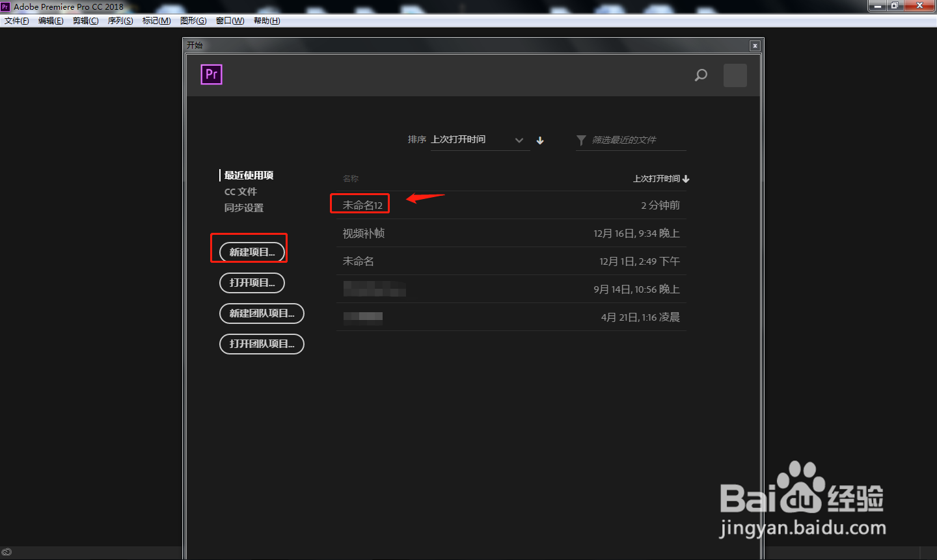Click the Premiere Pro title bar app icon
This screenshot has width=937, height=560.
[x=5, y=7]
